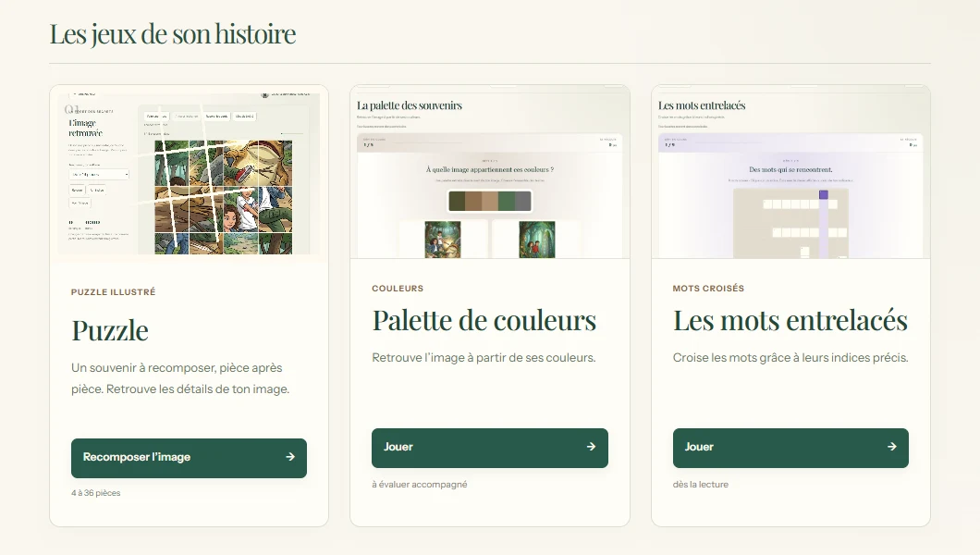The height and width of the screenshot is (555, 980).
Task: Click "Croise les mots grâce à leurs indices précis."
Action: tap(790, 357)
